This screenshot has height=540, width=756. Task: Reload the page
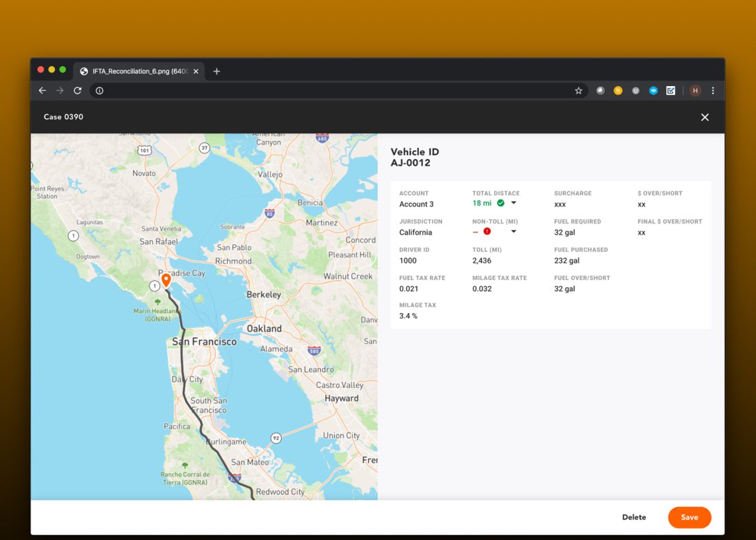click(78, 91)
